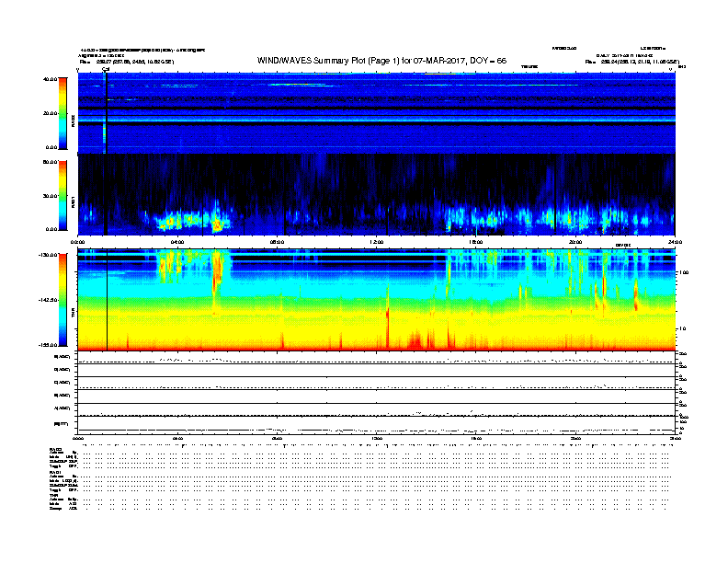Click the -155.00 label on TNR scale

[x=48, y=345]
